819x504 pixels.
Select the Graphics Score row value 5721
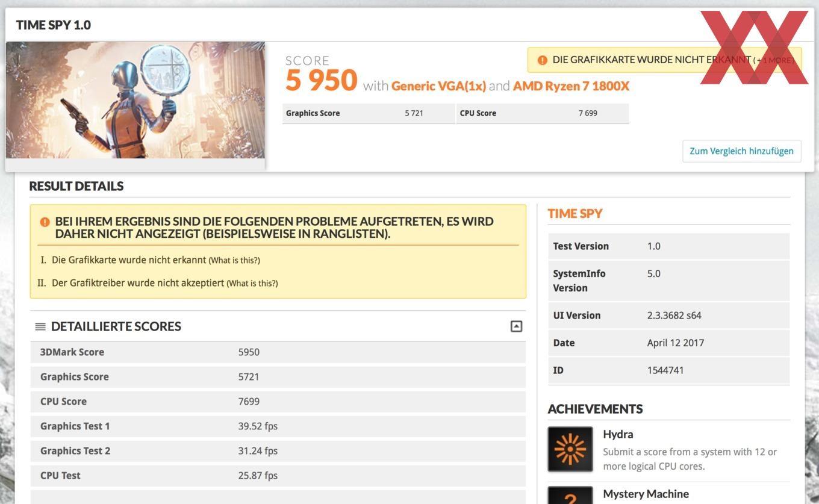pyautogui.click(x=249, y=377)
